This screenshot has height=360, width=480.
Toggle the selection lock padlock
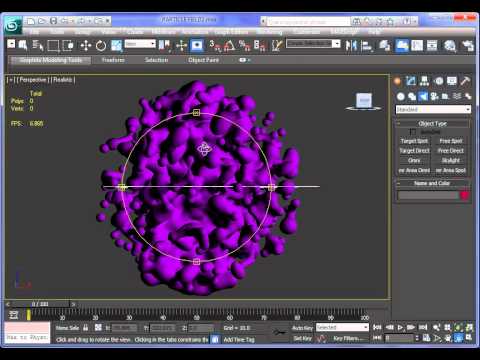(x=86, y=328)
